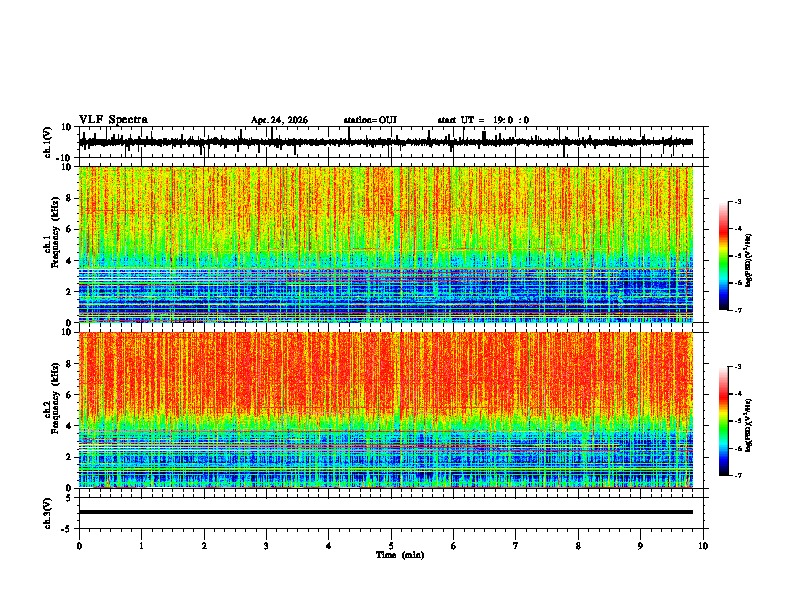Click the ch.1 color scale bar
792x612 pixels.
tap(724, 256)
